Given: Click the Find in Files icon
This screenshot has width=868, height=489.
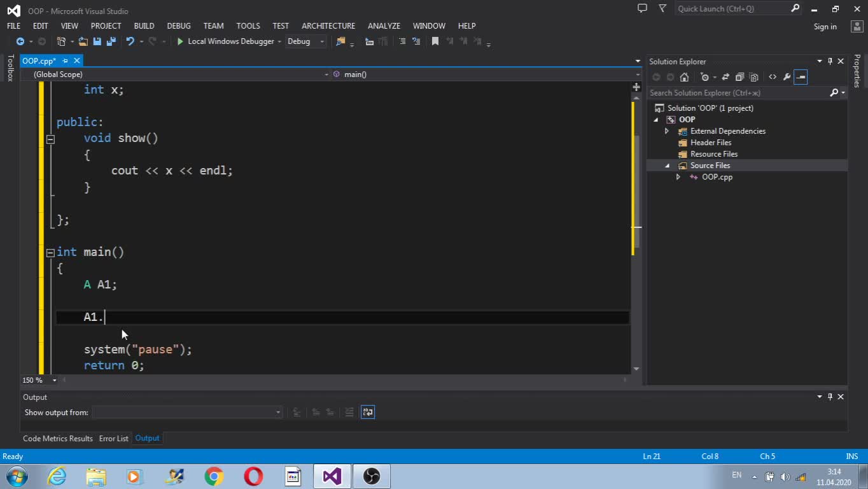Looking at the screenshot, I should click(x=340, y=41).
